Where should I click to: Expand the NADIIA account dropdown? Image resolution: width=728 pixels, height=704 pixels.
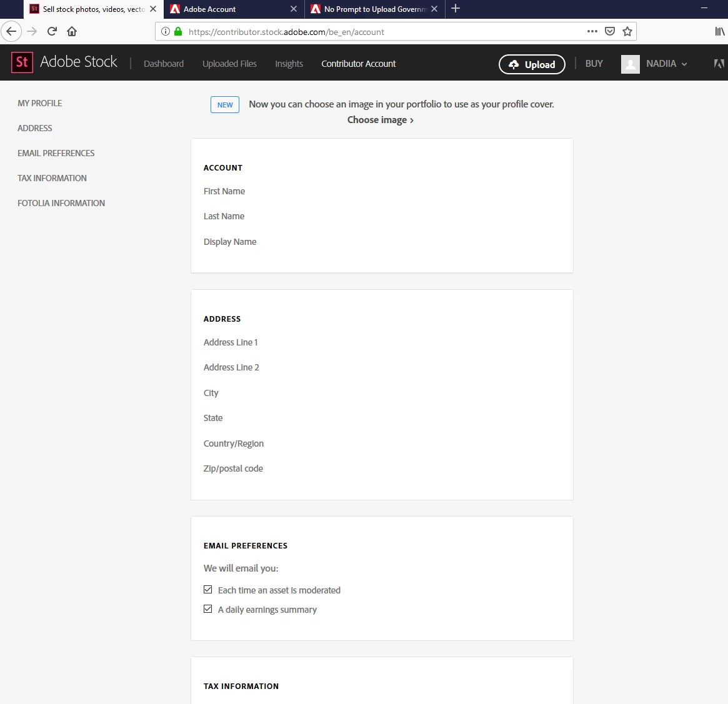click(667, 64)
